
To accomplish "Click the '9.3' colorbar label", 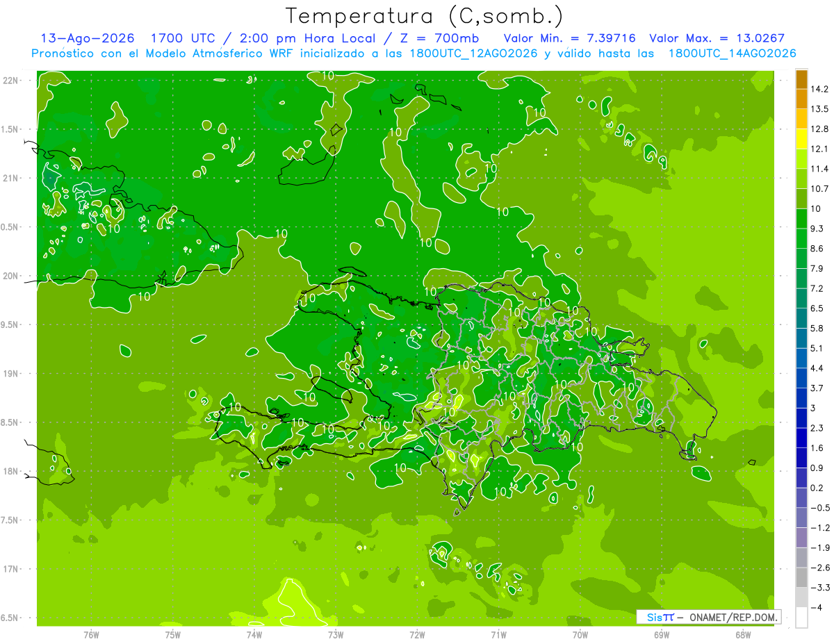I will click(x=816, y=229).
